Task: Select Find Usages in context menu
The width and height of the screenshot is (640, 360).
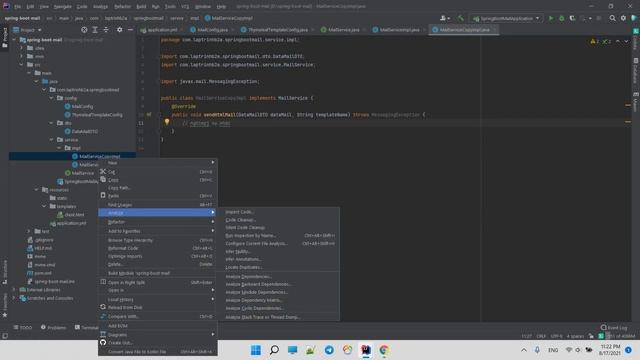Action: coord(157,205)
